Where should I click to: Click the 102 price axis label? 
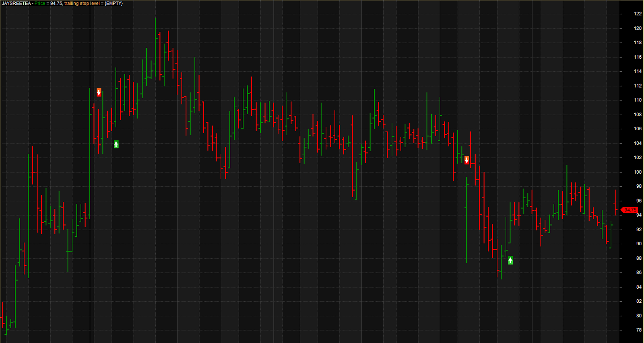[638, 158]
